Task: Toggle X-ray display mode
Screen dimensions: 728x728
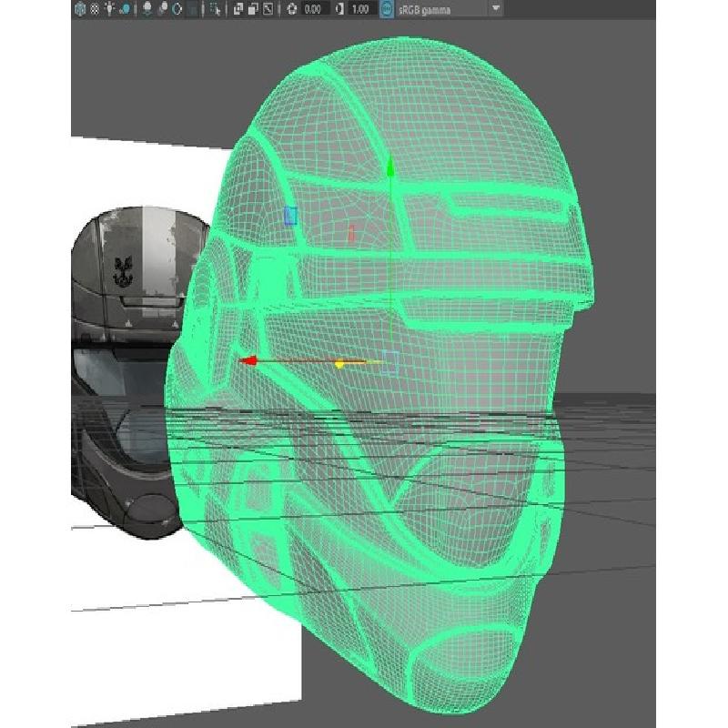Action: click(x=238, y=9)
